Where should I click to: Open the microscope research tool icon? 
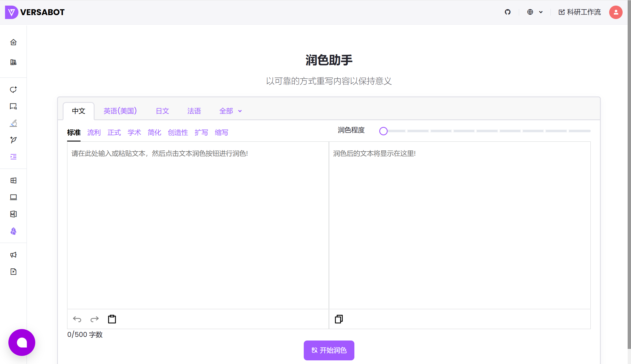(x=13, y=123)
